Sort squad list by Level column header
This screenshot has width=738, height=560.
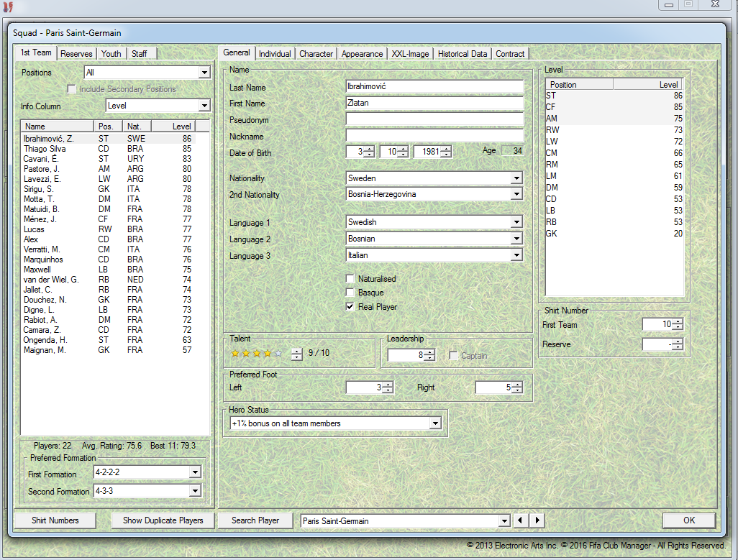[x=173, y=126]
